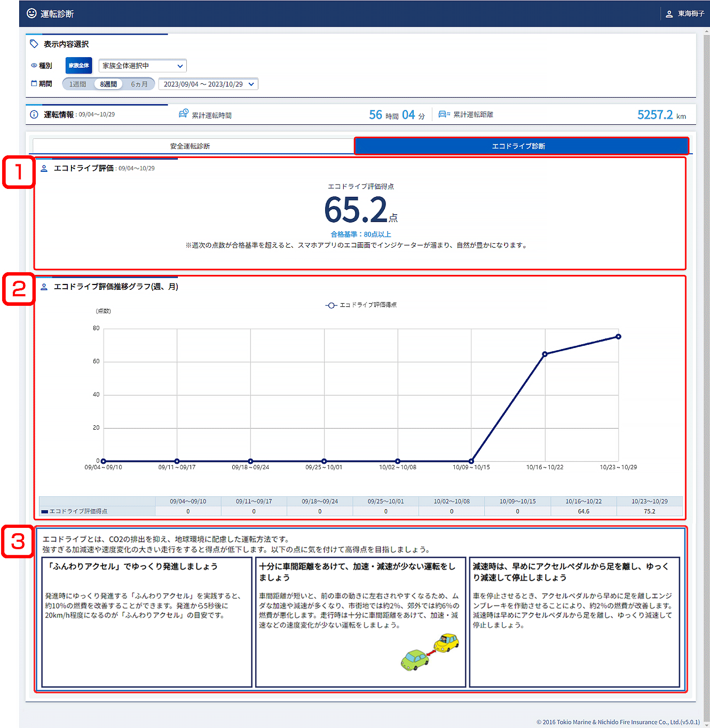Screen dimensions: 710x728
Task: Click the cumulative distance car icon
Action: pos(444,114)
